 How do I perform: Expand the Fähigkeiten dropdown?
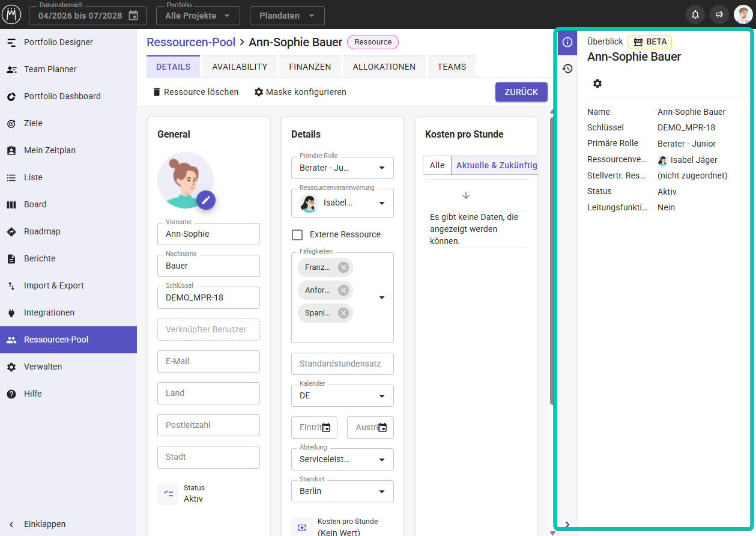coord(382,297)
